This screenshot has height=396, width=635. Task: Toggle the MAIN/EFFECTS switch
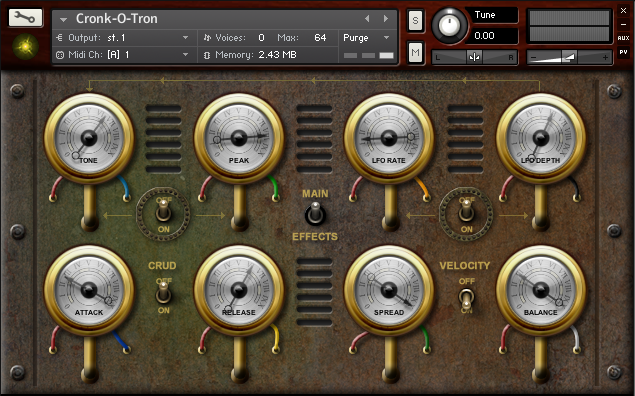(x=315, y=214)
